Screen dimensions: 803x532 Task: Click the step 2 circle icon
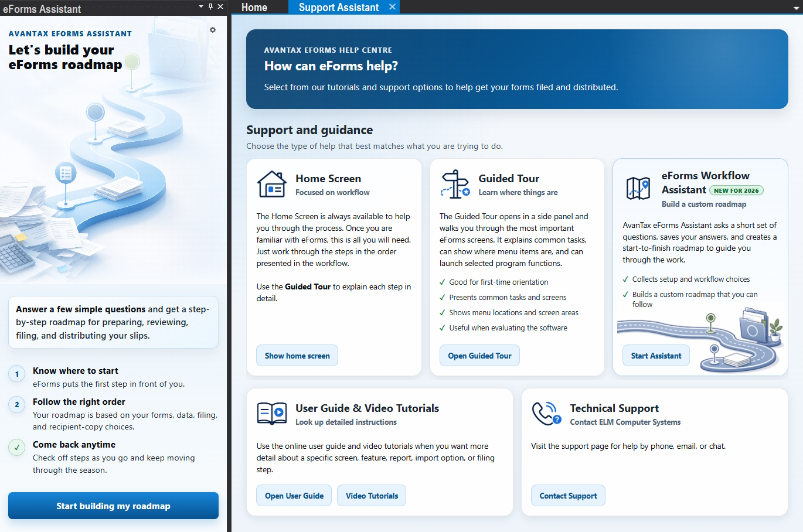(17, 404)
